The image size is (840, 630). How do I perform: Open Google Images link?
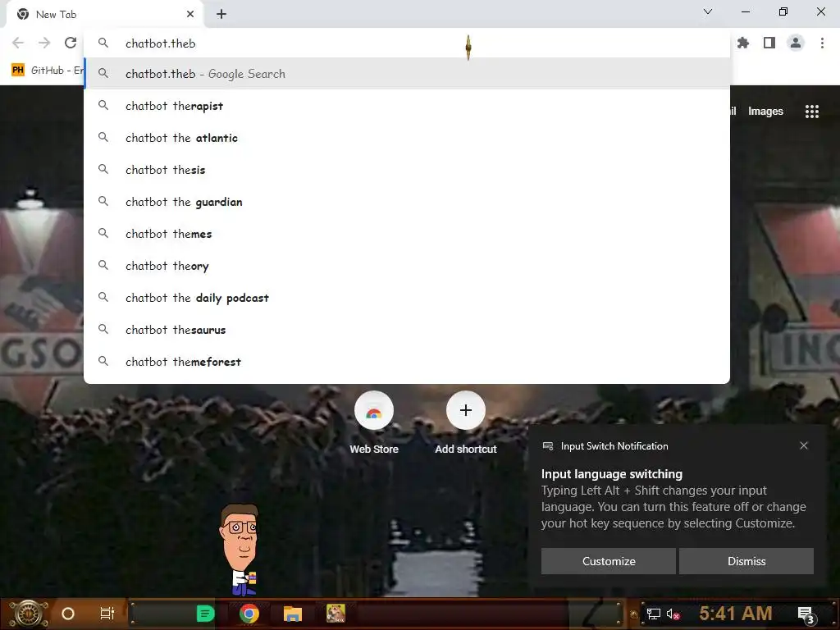click(765, 111)
